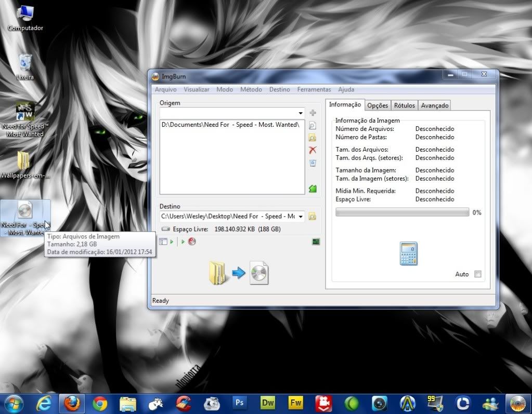
Task: Remove selected source with red X icon
Action: 313,150
